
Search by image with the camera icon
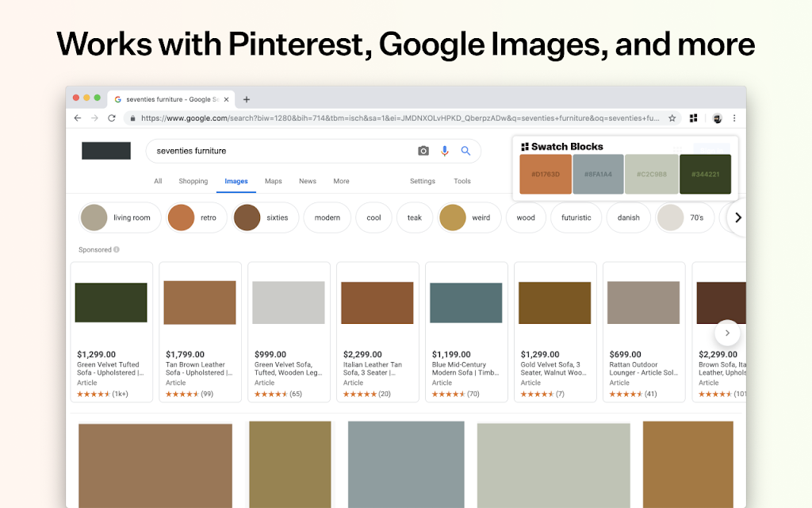pos(423,151)
